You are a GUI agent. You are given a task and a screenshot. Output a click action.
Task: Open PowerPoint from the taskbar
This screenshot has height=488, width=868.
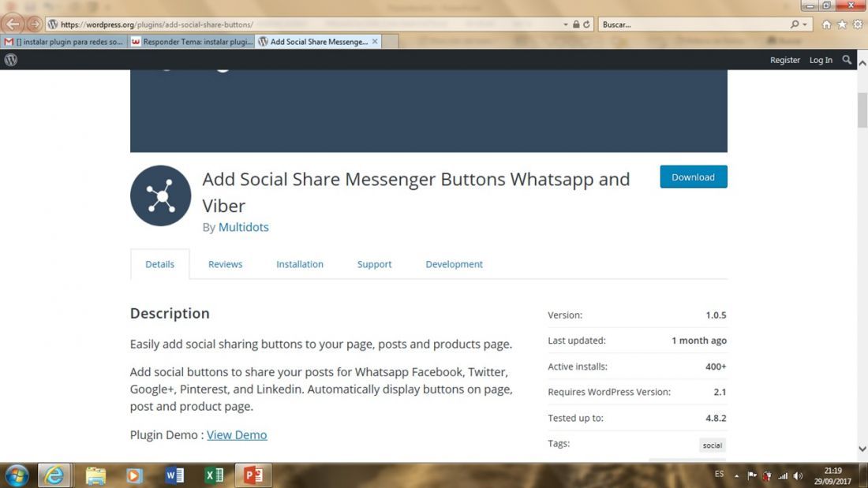[x=253, y=475]
